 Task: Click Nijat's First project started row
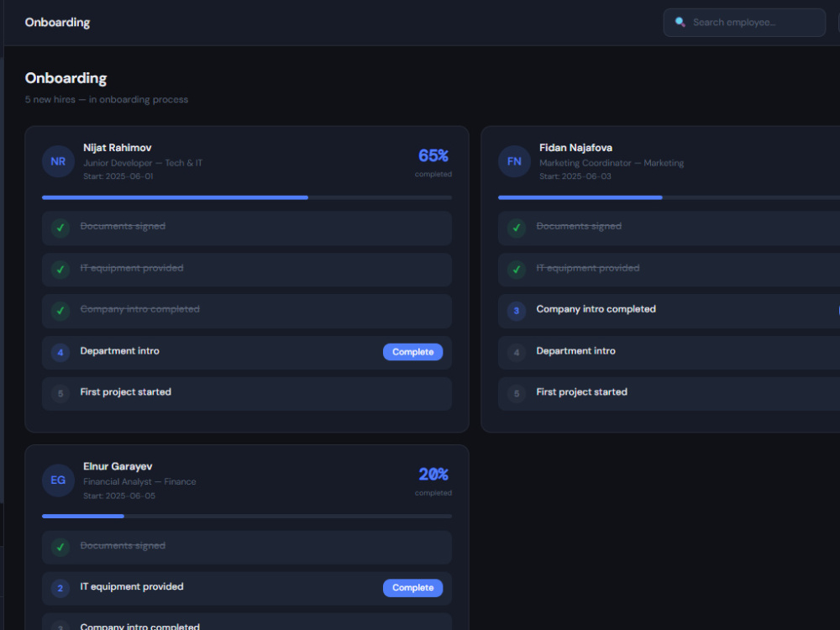(247, 394)
